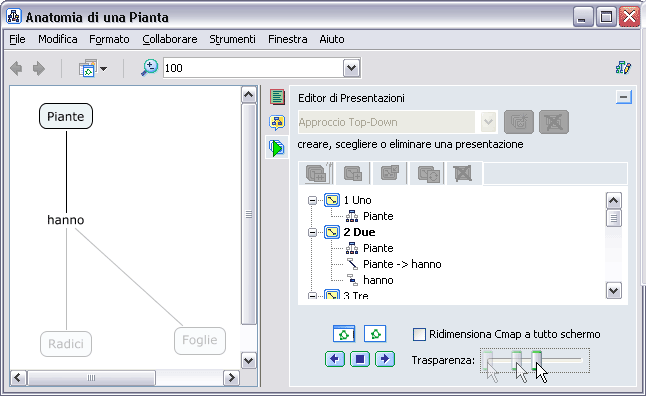The width and height of the screenshot is (646, 396).
Task: Open the views window toolbar icon
Action: 88,68
